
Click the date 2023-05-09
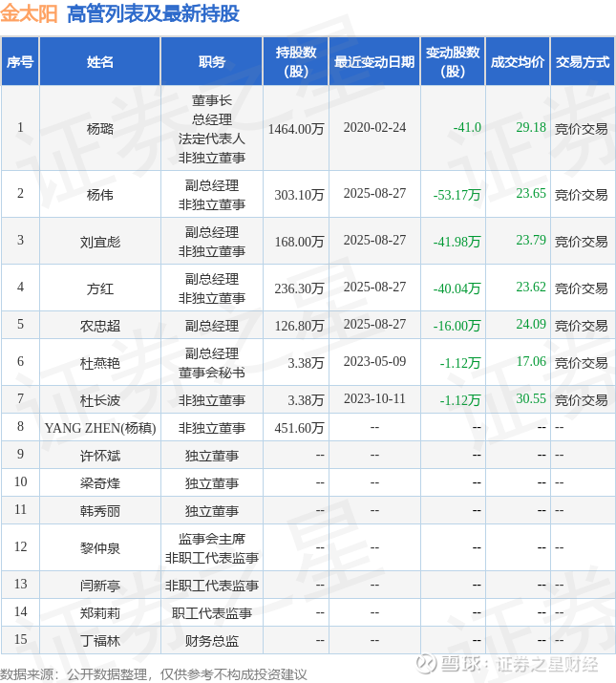pos(374,361)
